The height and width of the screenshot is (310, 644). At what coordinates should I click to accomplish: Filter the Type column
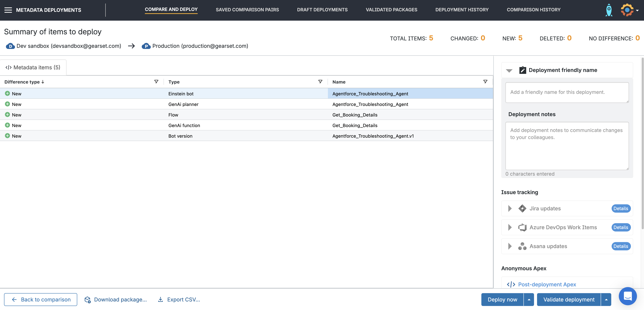pyautogui.click(x=320, y=82)
